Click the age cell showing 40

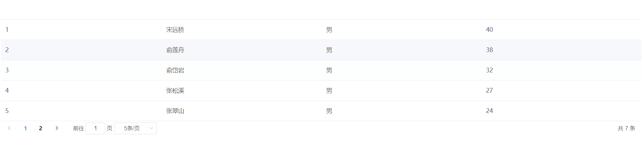coord(489,30)
